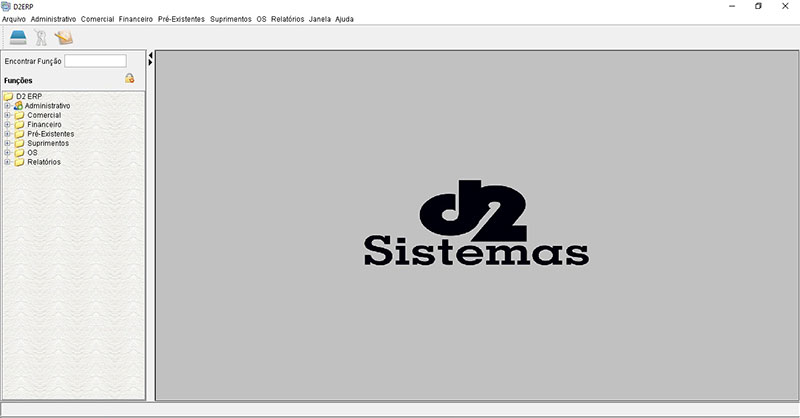Click the Financeiro folder icon
This screenshot has width=800, height=418.
tap(19, 125)
